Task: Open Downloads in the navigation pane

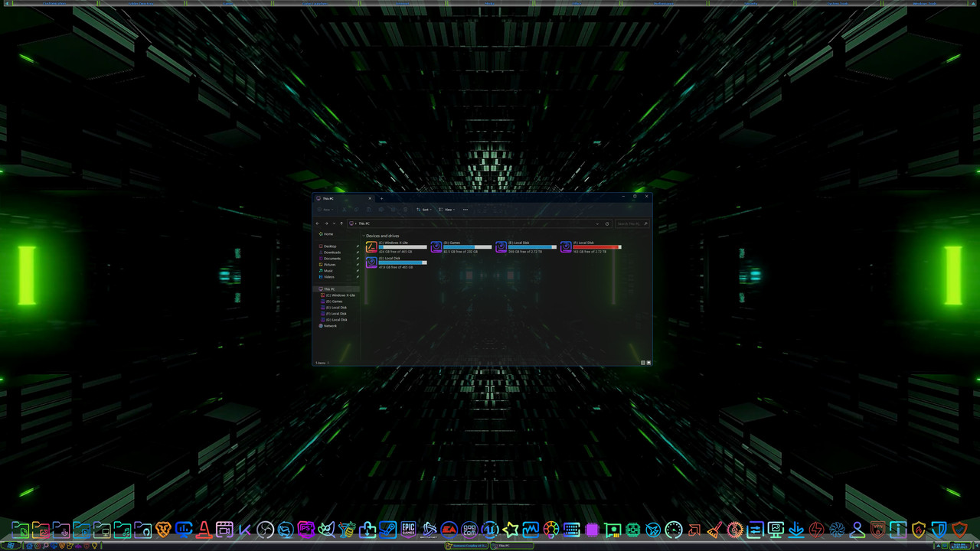Action: click(x=332, y=253)
